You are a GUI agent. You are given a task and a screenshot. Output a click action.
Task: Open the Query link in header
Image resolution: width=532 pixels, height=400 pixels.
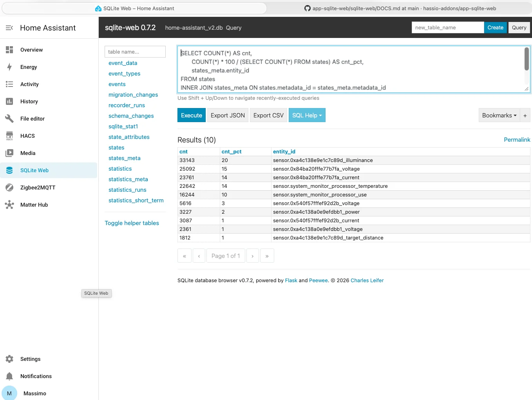[233, 28]
